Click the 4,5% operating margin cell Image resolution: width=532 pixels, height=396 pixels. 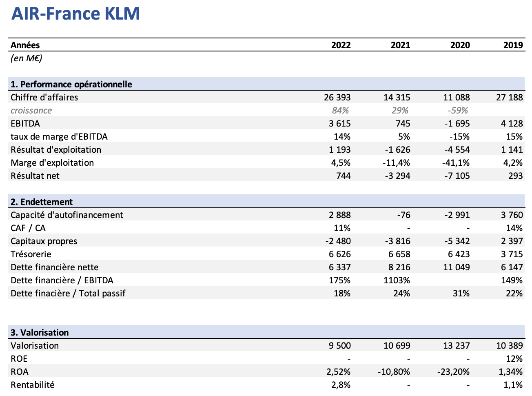(x=341, y=162)
